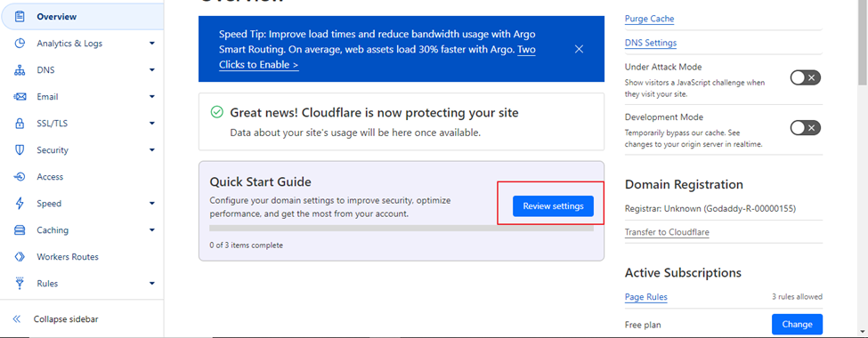This screenshot has height=338, width=868.
Task: Click the Security shield icon
Action: point(20,150)
